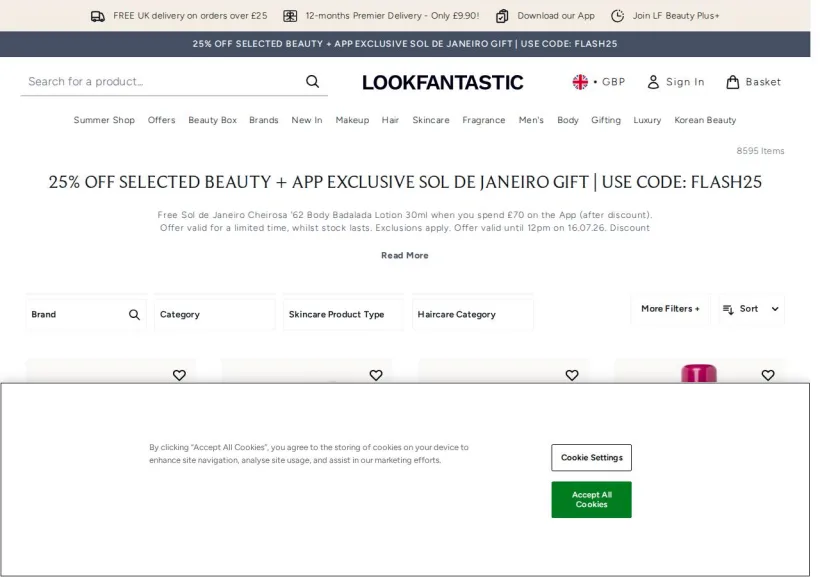Expand the Sort dropdown chevron
820x577 pixels.
click(x=775, y=309)
